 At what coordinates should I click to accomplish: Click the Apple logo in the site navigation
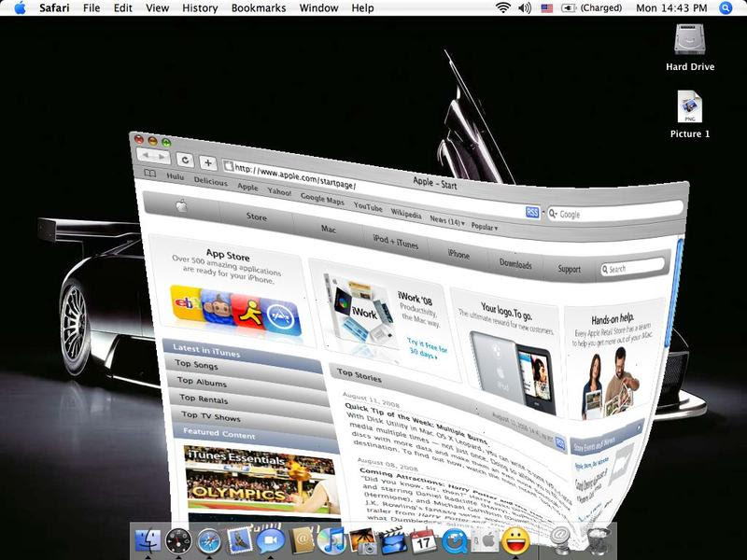pyautogui.click(x=181, y=206)
